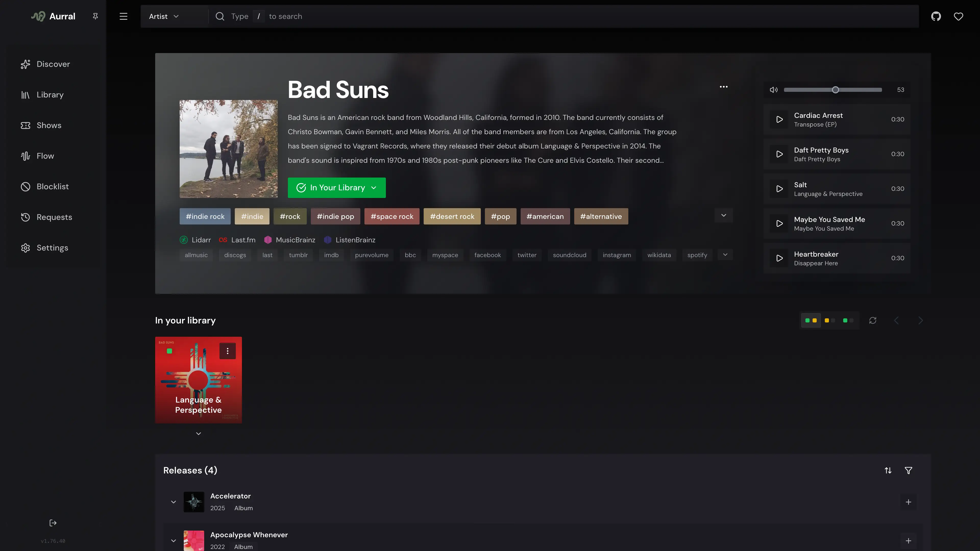Play Cardiac Arrest preview
The width and height of the screenshot is (980, 551).
coord(779,119)
